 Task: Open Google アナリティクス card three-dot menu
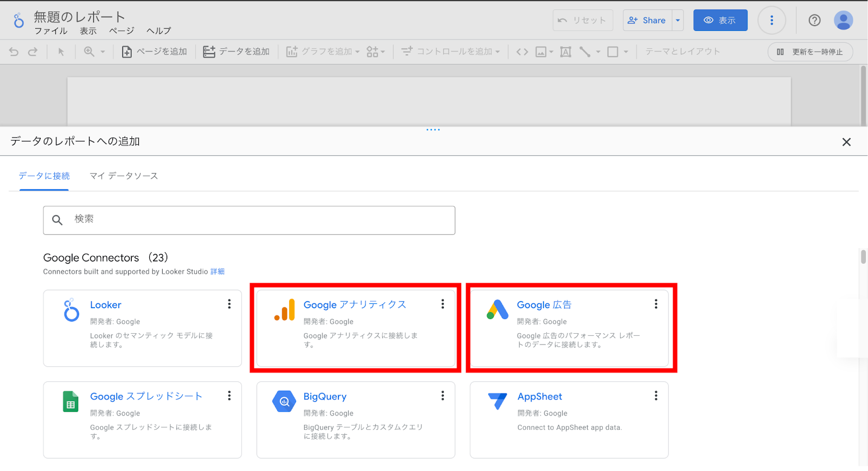pos(443,304)
